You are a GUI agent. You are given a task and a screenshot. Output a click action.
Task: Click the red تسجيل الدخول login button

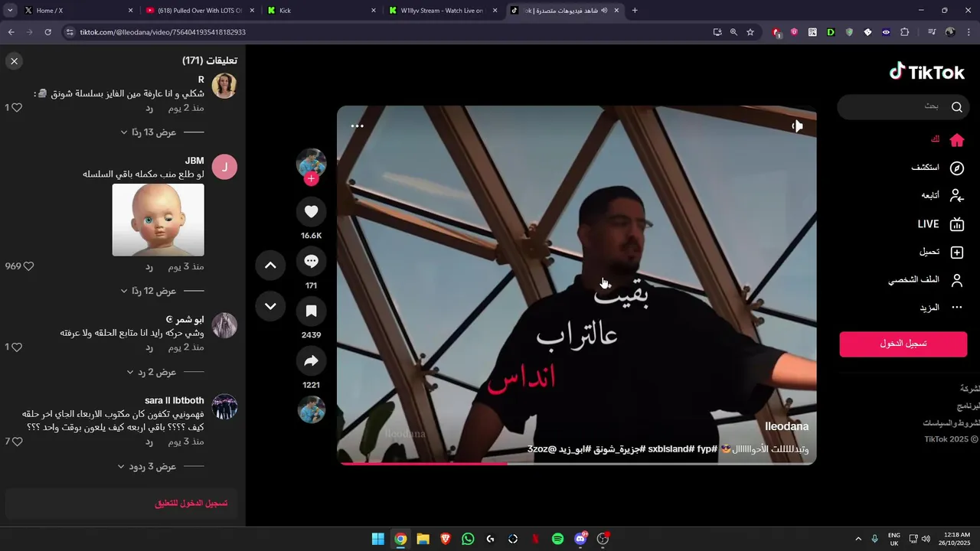tap(903, 344)
